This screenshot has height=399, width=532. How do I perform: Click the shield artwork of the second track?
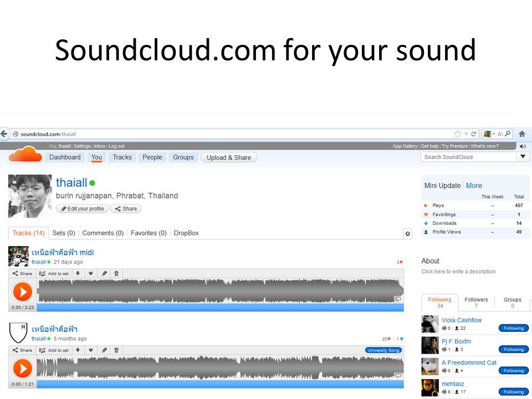tap(18, 333)
